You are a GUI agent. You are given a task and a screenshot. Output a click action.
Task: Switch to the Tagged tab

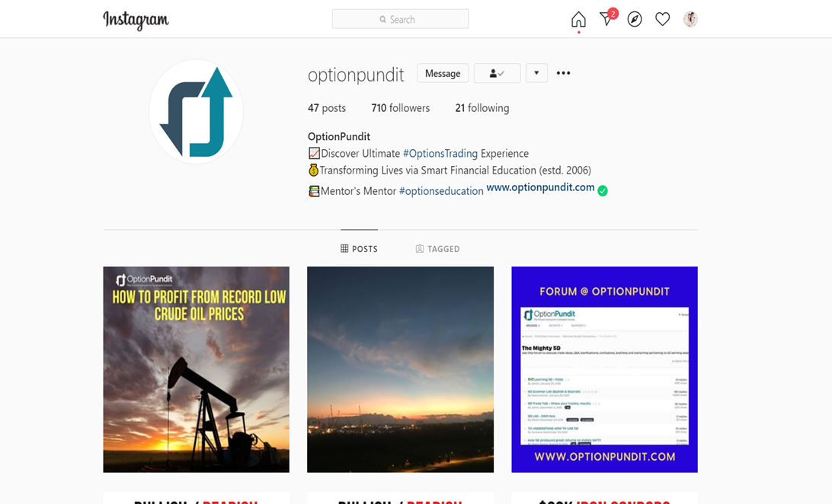(438, 248)
